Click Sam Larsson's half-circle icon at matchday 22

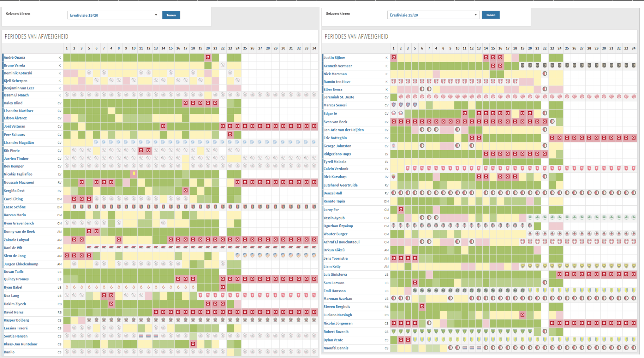(x=545, y=283)
